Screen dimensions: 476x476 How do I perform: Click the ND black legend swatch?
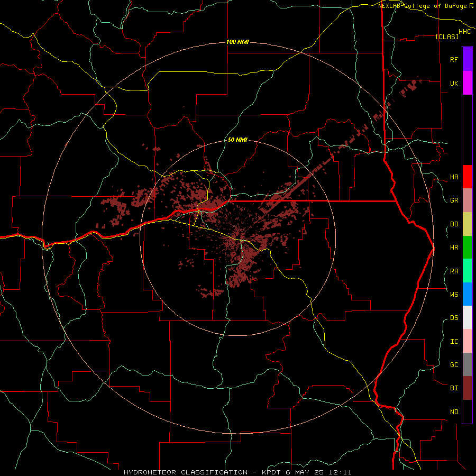pyautogui.click(x=467, y=411)
